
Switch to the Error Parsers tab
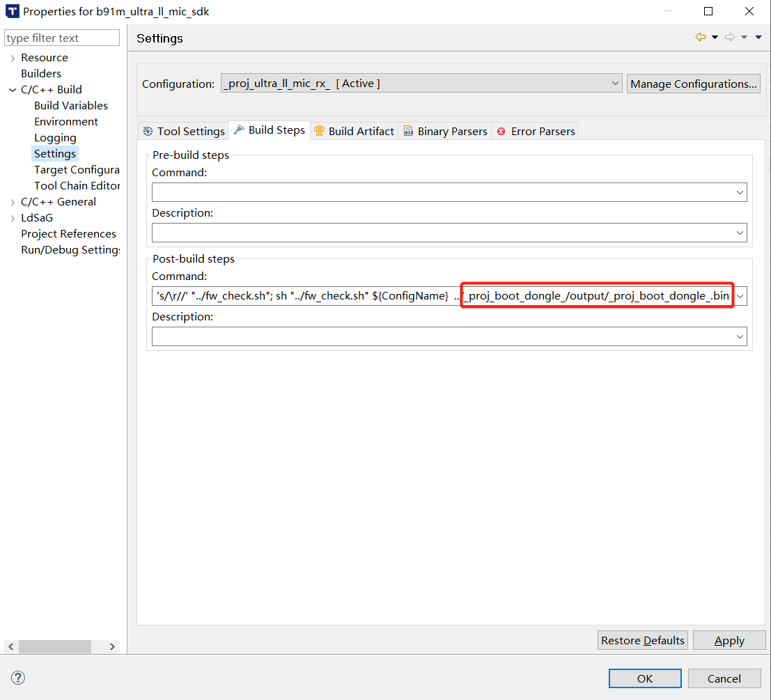(536, 131)
